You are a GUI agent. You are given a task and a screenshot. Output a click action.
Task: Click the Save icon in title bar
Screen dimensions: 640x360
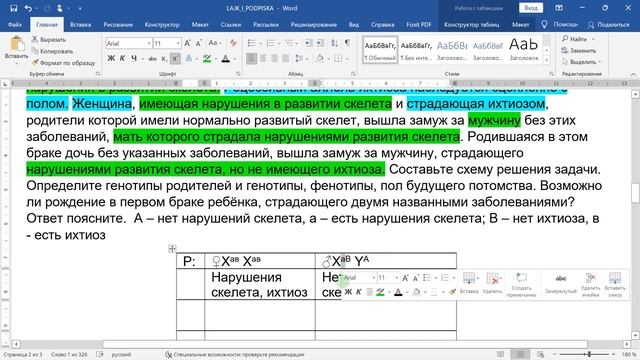[x=13, y=8]
